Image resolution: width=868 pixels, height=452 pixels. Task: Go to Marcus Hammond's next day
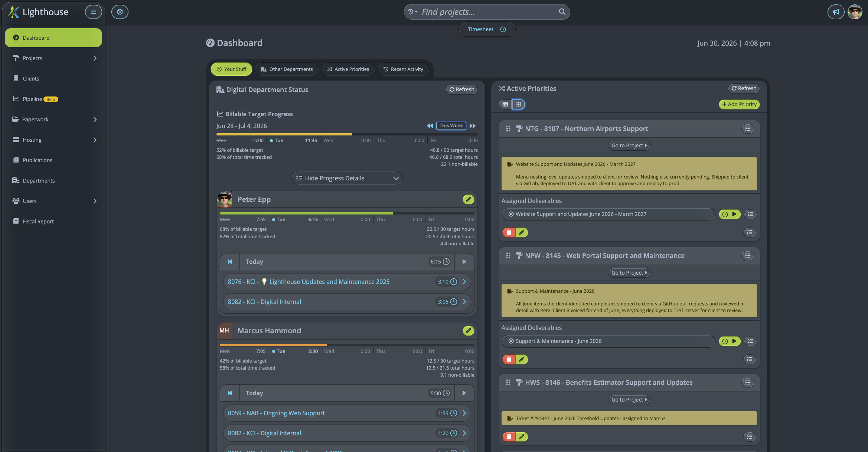(464, 393)
